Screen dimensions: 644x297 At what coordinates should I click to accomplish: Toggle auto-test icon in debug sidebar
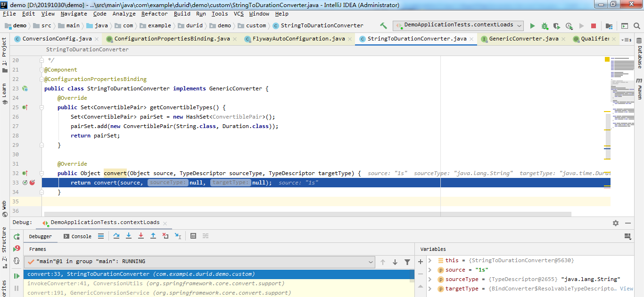point(17,261)
